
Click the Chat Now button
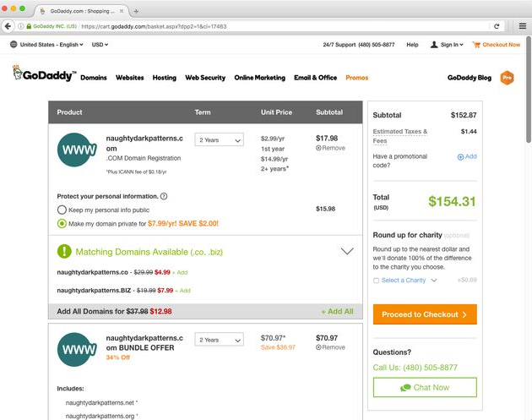click(x=425, y=387)
